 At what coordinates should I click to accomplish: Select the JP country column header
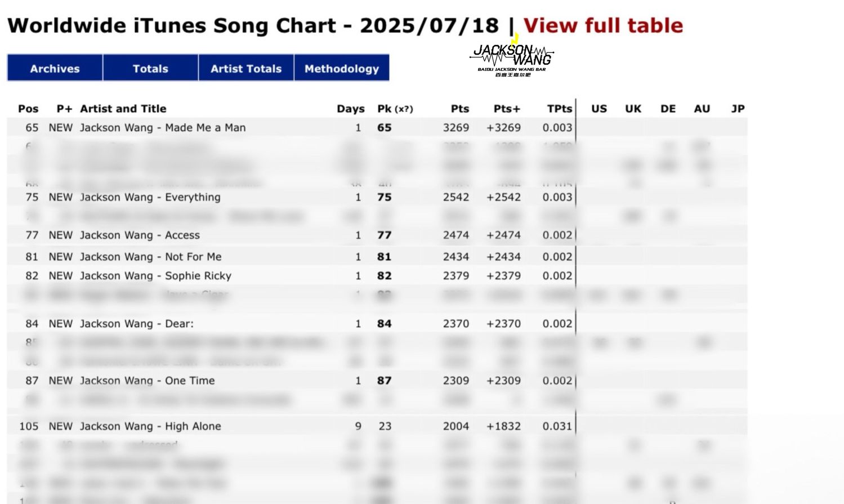click(738, 109)
